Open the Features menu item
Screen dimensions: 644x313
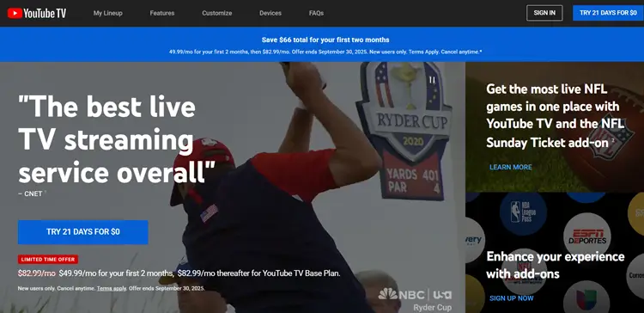tap(161, 13)
